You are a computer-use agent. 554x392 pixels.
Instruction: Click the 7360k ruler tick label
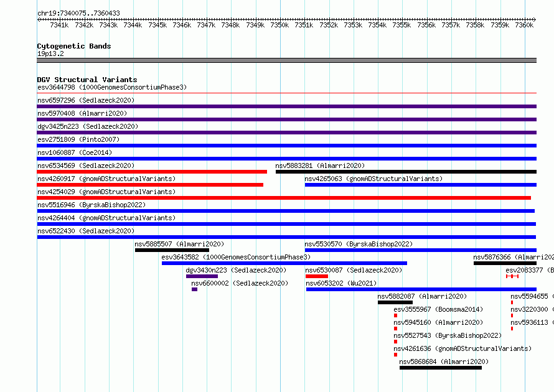(x=524, y=25)
